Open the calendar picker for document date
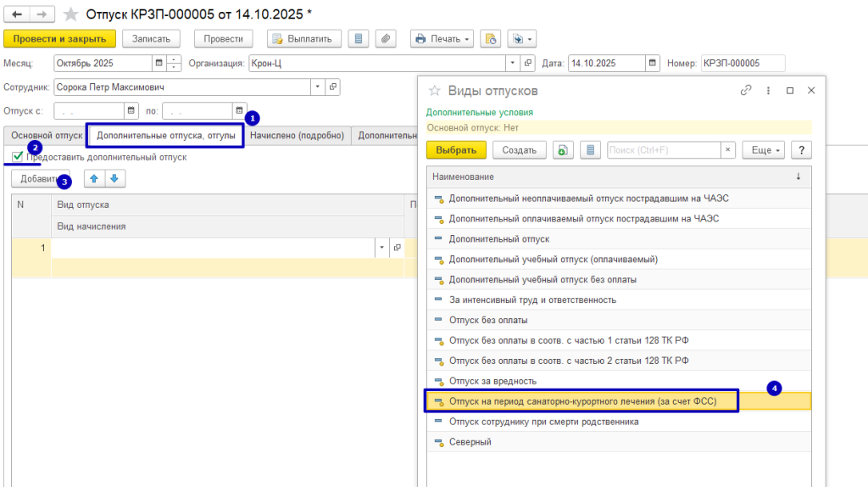The image size is (868, 487). (652, 64)
